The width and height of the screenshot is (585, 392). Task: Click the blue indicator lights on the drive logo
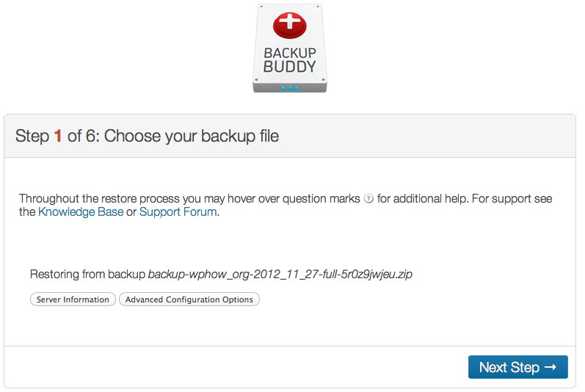(x=290, y=88)
